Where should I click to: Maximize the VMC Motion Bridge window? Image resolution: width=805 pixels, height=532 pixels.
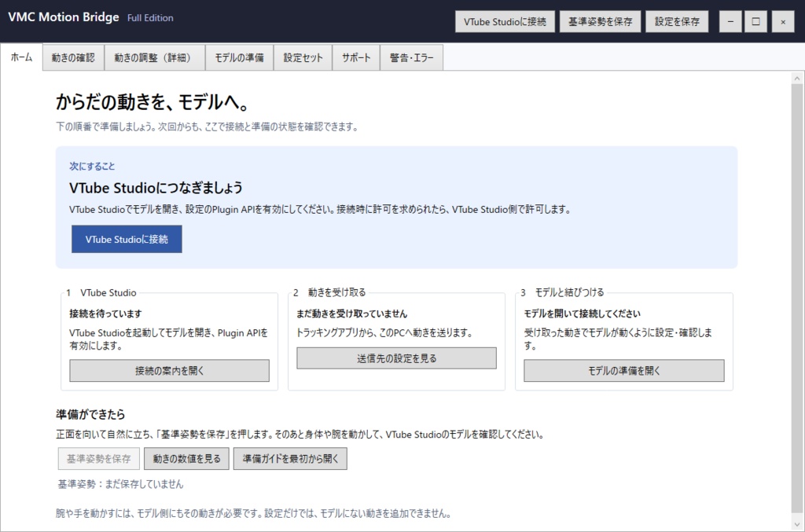coord(755,21)
